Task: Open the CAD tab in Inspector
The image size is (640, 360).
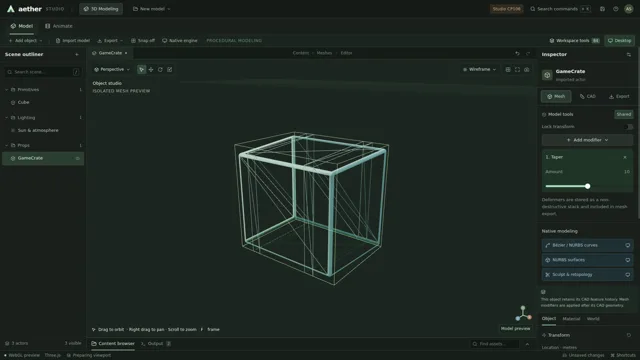Action: (587, 96)
